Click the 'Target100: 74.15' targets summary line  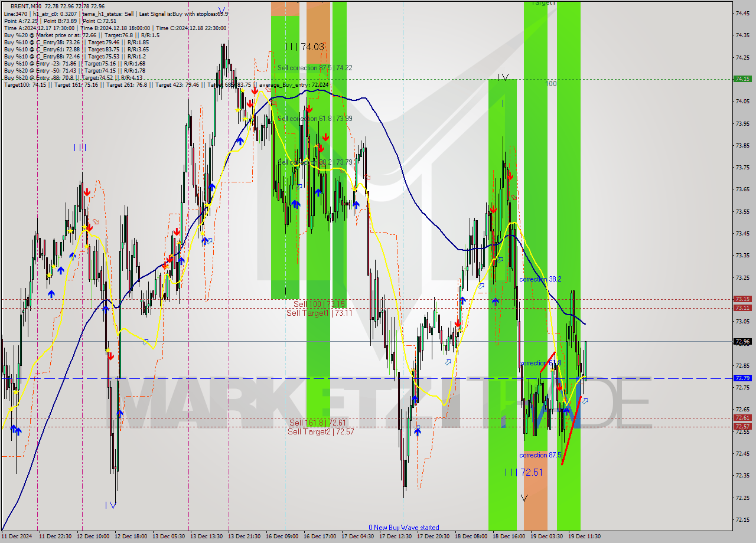166,85
